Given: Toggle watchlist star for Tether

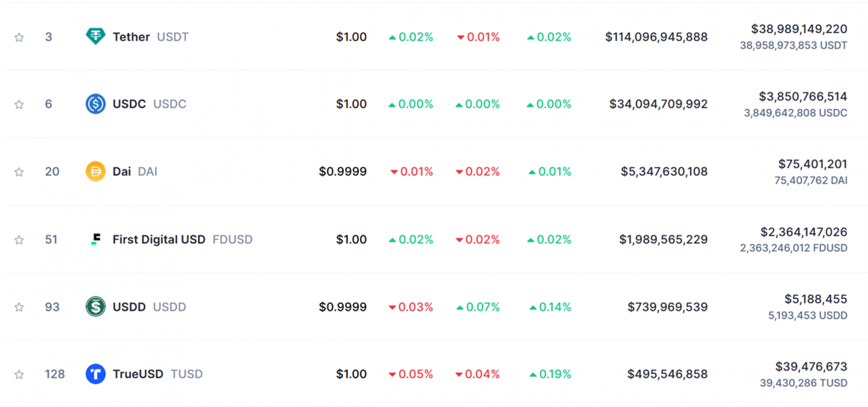Looking at the screenshot, I should tap(19, 37).
